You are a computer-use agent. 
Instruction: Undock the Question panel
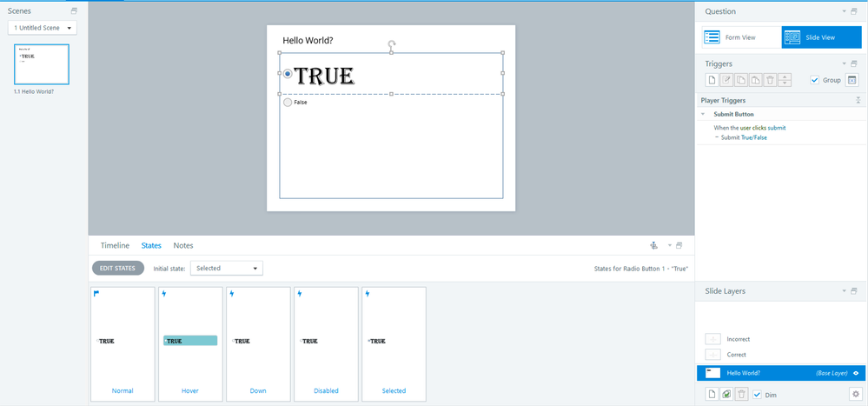point(854,11)
